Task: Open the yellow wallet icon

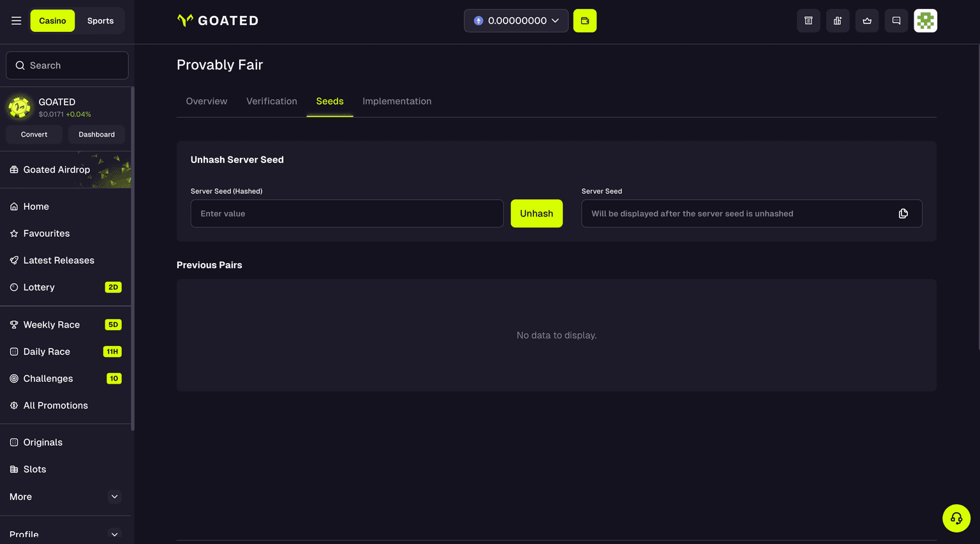Action: (585, 20)
